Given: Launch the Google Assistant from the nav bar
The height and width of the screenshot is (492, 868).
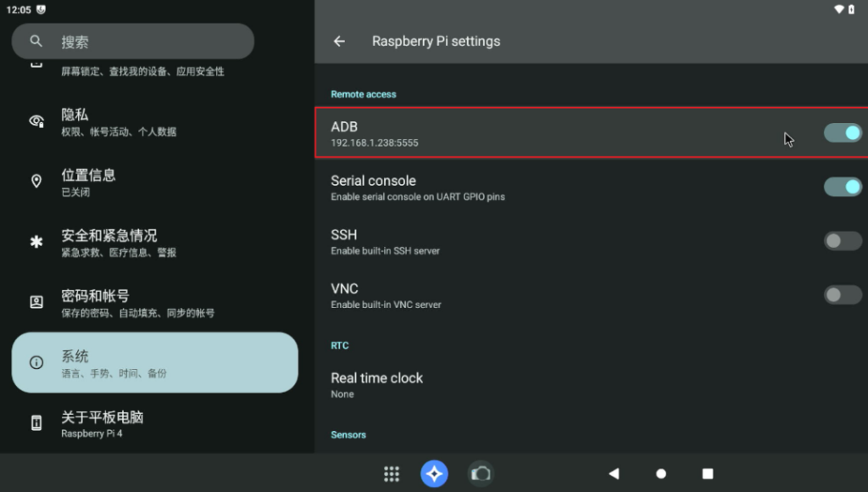Looking at the screenshot, I should (434, 473).
